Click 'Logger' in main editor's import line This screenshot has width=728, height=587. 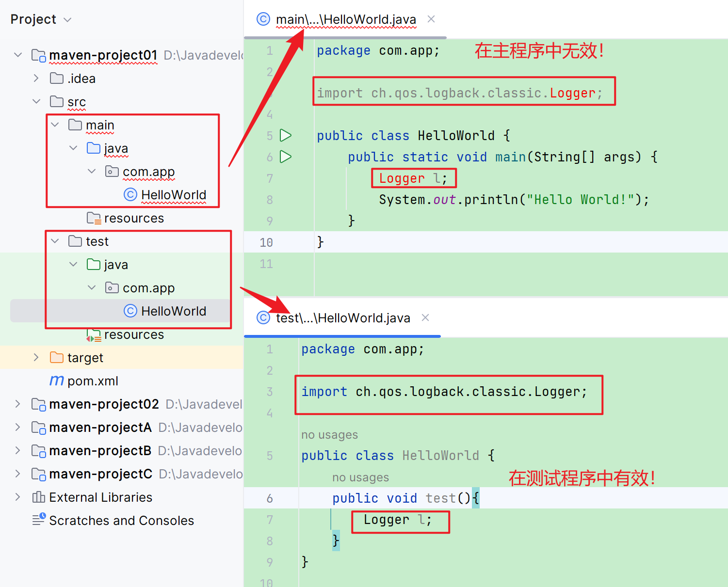[x=572, y=93]
